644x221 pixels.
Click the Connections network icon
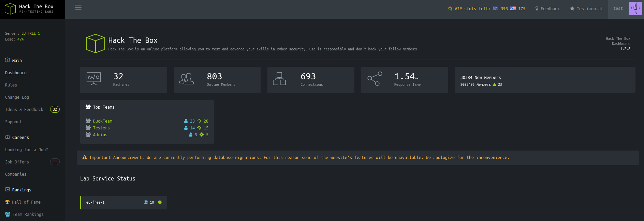tap(279, 79)
